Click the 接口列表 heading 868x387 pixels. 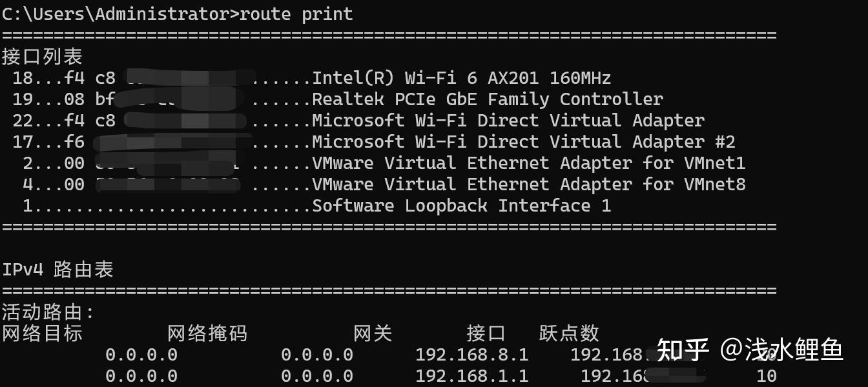click(42, 57)
